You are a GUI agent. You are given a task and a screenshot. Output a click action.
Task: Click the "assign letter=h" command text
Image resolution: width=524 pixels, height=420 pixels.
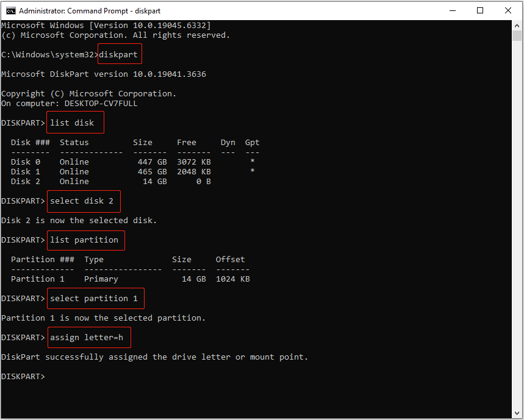pos(88,337)
